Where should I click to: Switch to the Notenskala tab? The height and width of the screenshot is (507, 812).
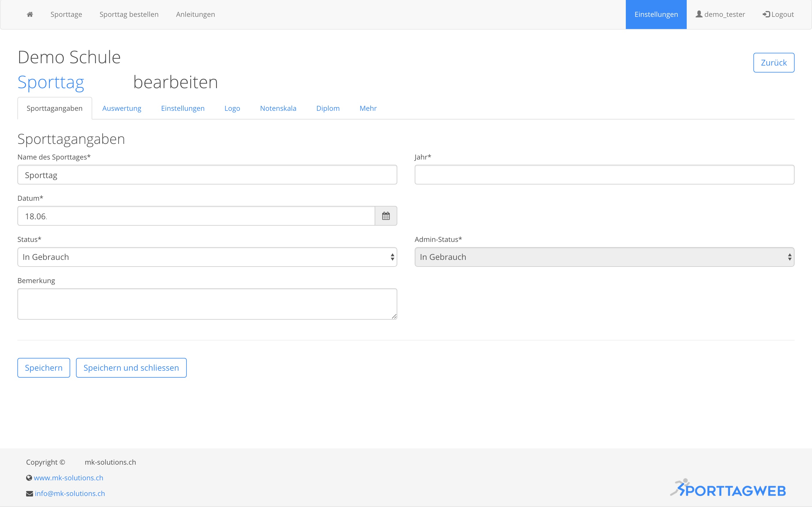278,108
